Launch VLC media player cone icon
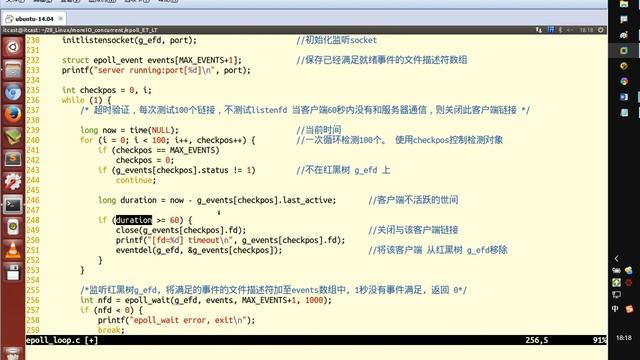This screenshot has width=640, height=360. (x=13, y=249)
